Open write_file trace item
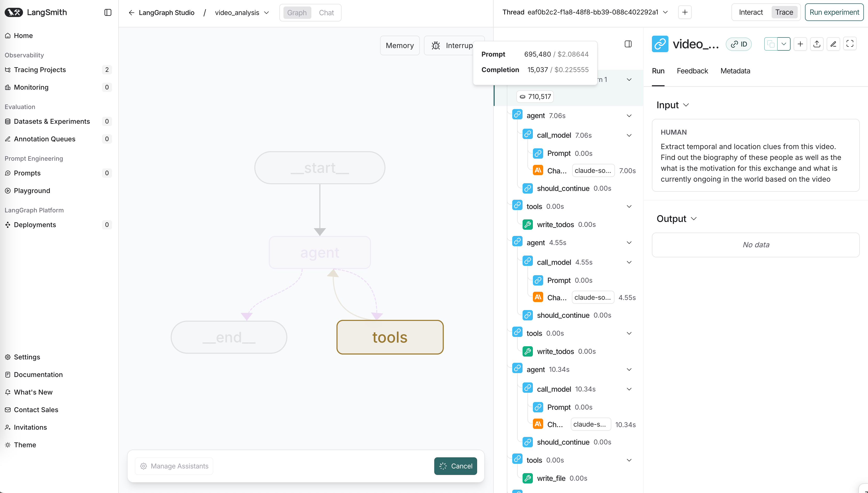The height and width of the screenshot is (493, 868). (x=551, y=478)
